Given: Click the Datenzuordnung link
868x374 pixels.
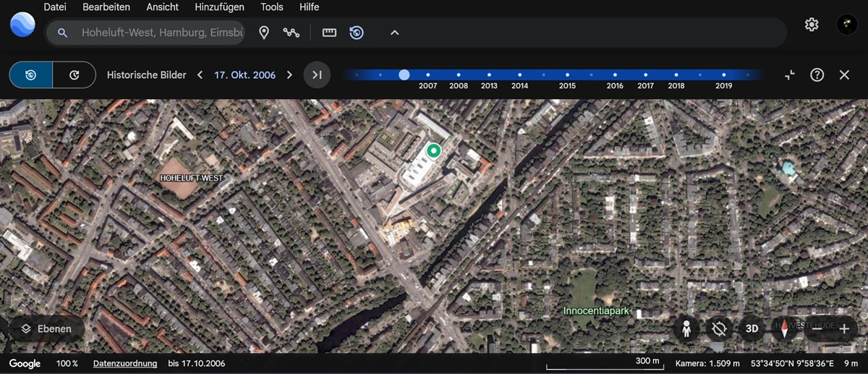Looking at the screenshot, I should 124,363.
